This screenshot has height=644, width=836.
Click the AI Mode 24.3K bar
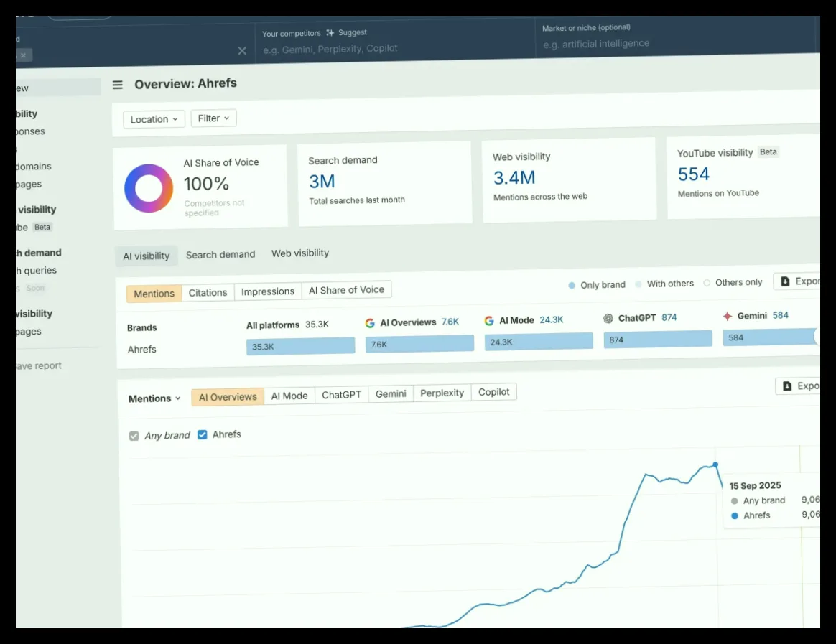pyautogui.click(x=539, y=341)
